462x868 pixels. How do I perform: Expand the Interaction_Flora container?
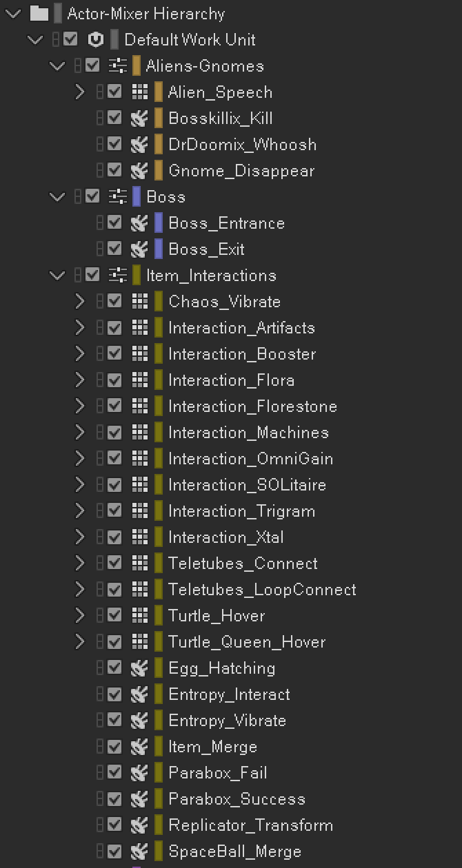pos(80,380)
